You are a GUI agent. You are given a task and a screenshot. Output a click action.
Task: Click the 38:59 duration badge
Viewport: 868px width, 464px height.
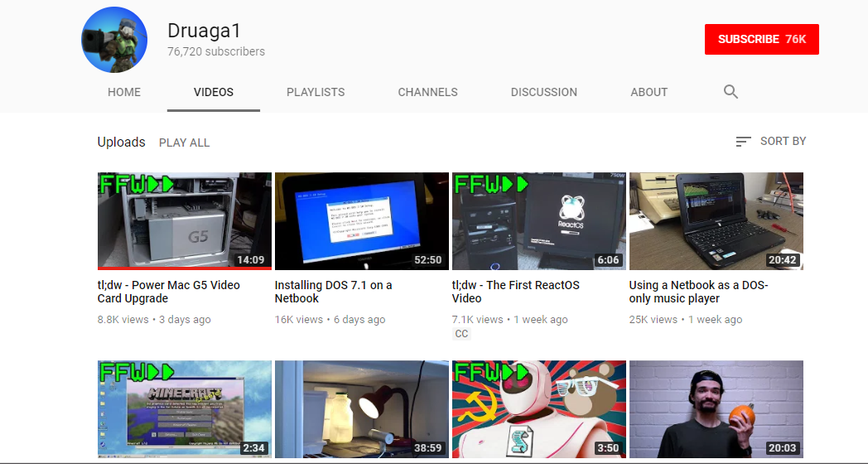[428, 448]
